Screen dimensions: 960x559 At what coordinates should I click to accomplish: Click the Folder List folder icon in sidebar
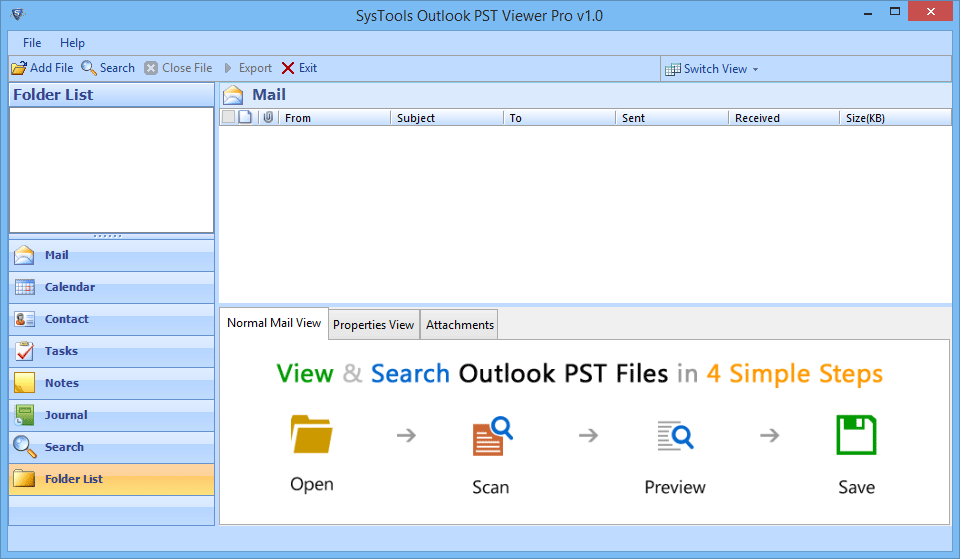[x=24, y=478]
